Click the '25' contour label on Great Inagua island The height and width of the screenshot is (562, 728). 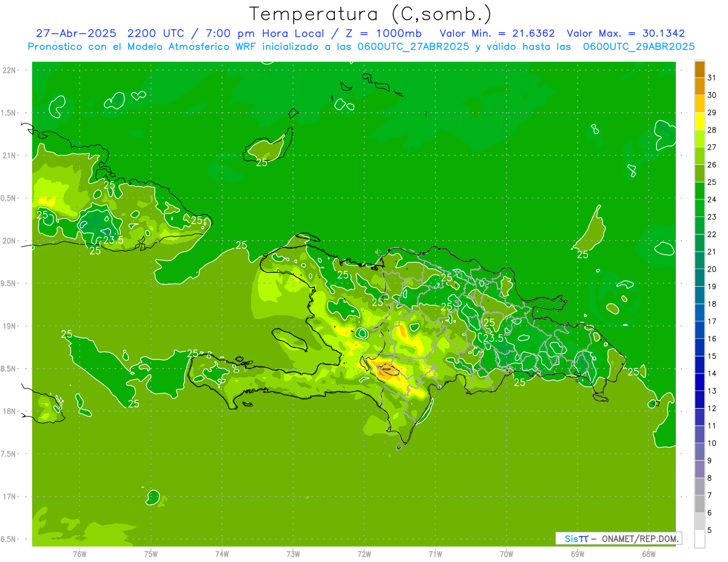(261, 162)
